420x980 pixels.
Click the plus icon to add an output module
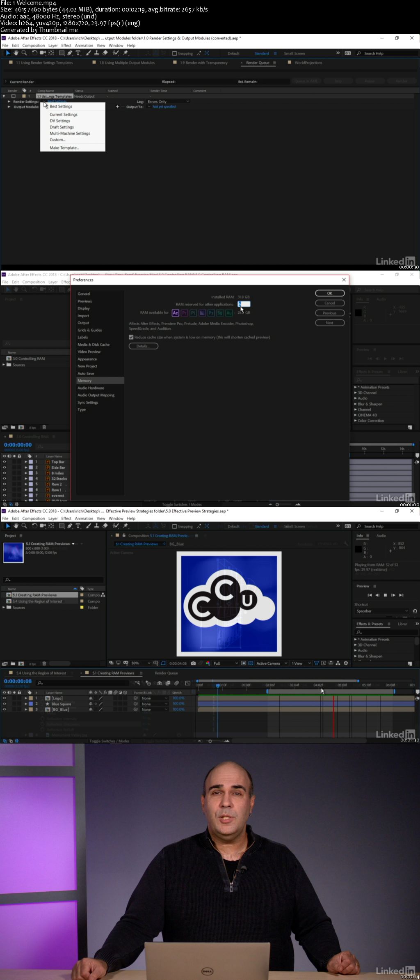[x=117, y=107]
